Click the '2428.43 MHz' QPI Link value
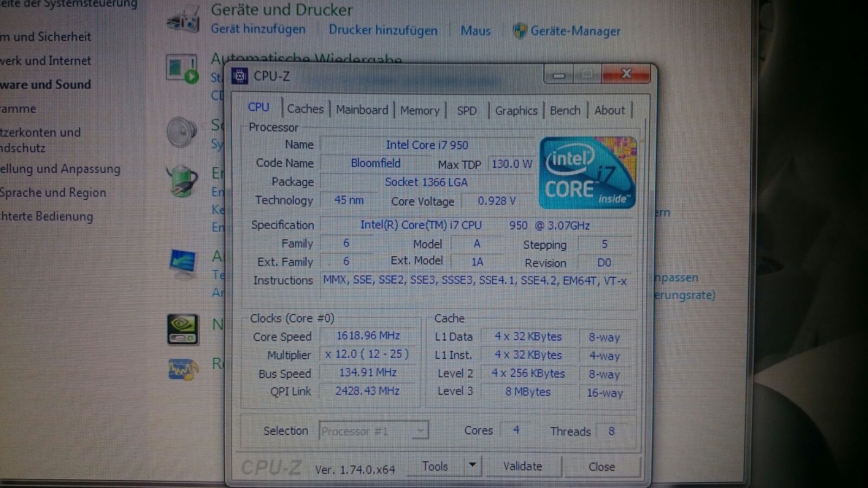 pos(368,391)
